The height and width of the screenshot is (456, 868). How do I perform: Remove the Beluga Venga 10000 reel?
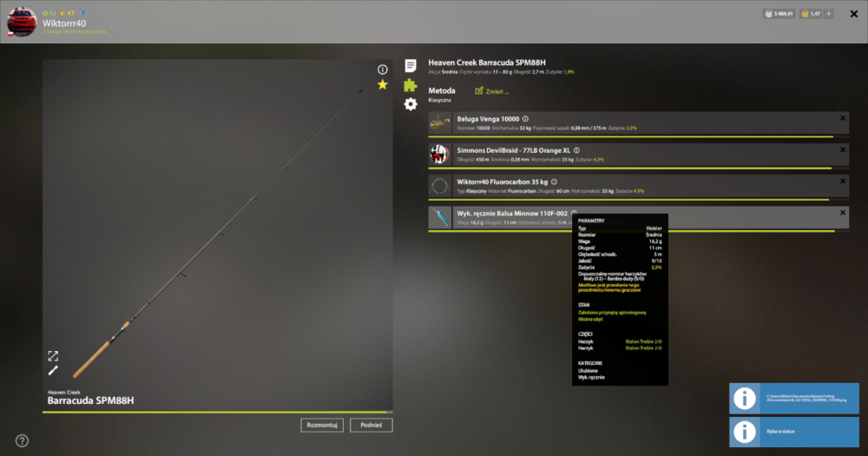click(x=843, y=118)
